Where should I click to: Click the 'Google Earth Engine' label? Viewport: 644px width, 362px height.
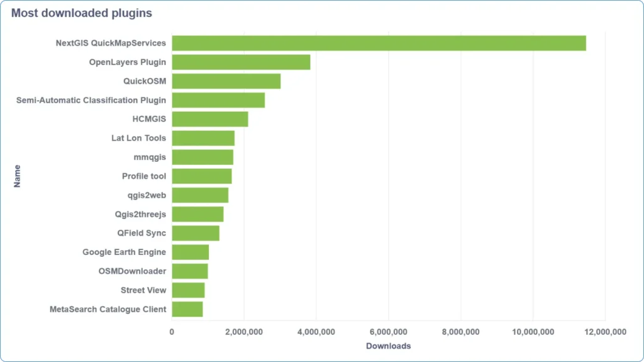(125, 252)
